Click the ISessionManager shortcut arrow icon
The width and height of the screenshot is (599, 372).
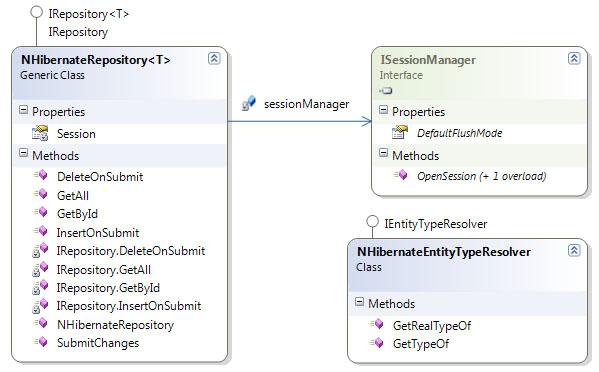386,91
